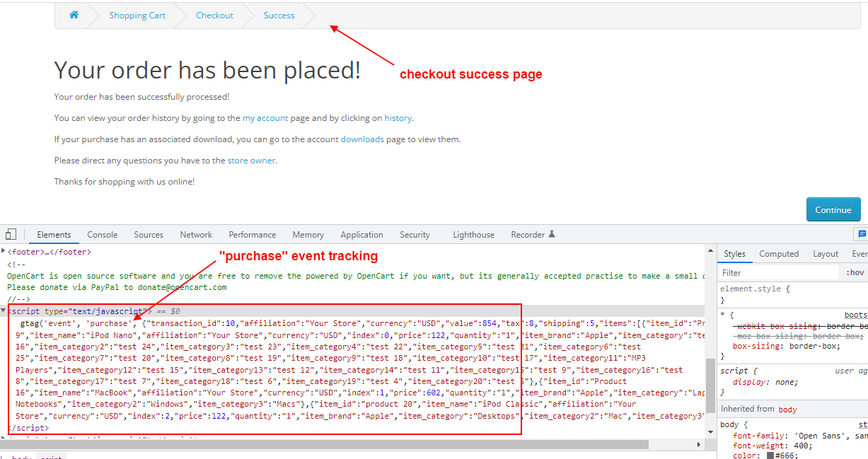Click the donate@opencart.com comment line

(117, 287)
